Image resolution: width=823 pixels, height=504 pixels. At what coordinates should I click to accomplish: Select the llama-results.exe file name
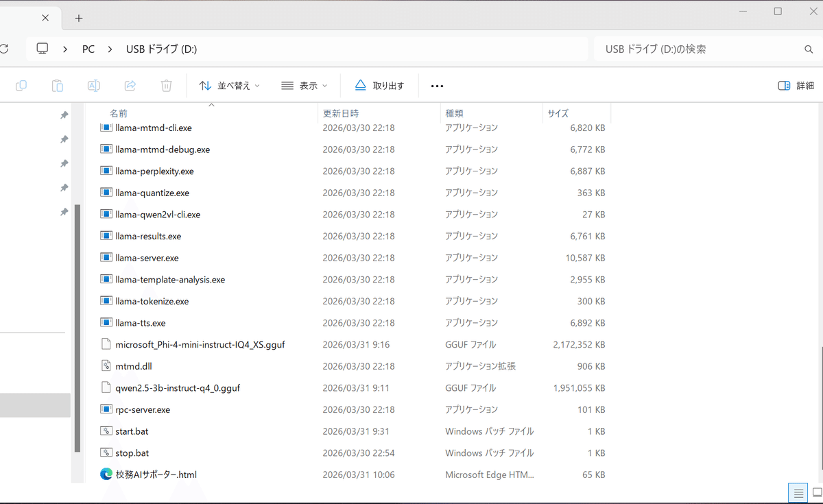[x=148, y=236]
